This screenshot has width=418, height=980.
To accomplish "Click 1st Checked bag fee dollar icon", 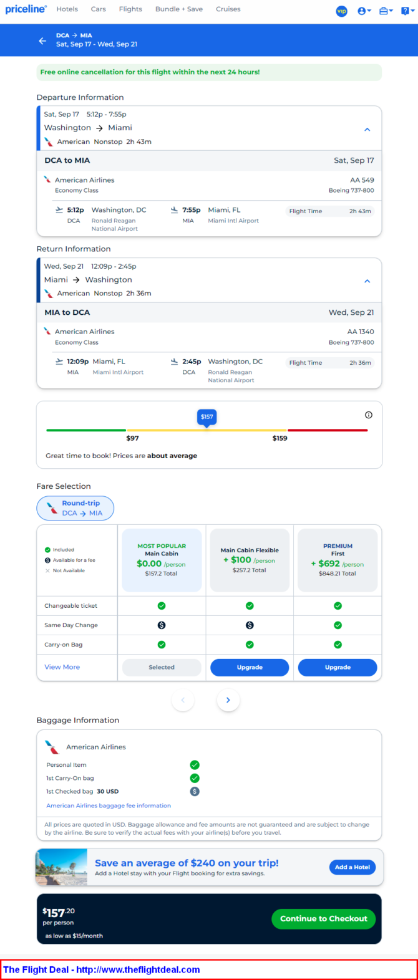I will coord(195,791).
